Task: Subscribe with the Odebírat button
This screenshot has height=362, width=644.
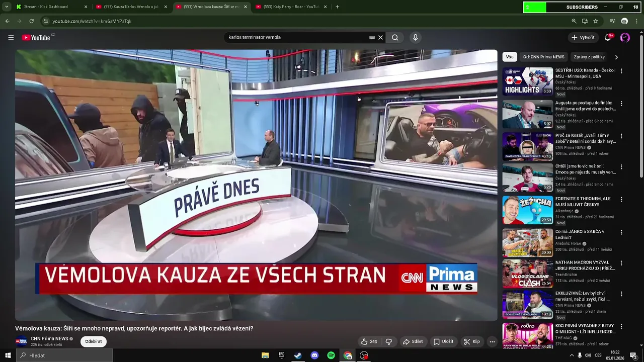Action: (93, 341)
